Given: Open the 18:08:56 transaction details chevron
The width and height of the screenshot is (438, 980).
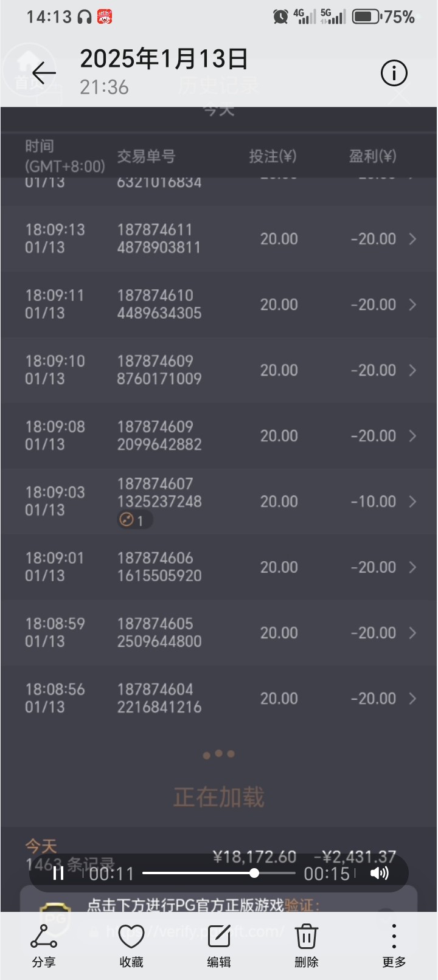Looking at the screenshot, I should (412, 699).
